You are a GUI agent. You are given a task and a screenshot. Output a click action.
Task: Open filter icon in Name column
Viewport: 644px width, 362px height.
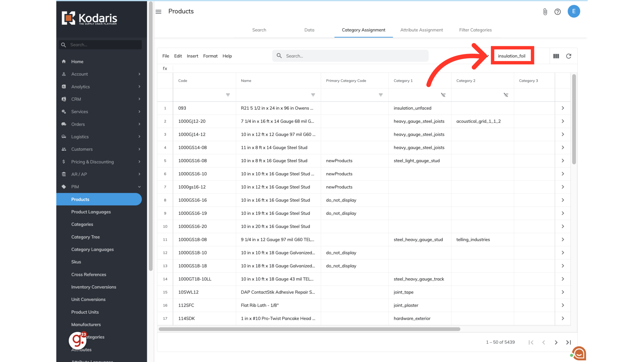[313, 95]
